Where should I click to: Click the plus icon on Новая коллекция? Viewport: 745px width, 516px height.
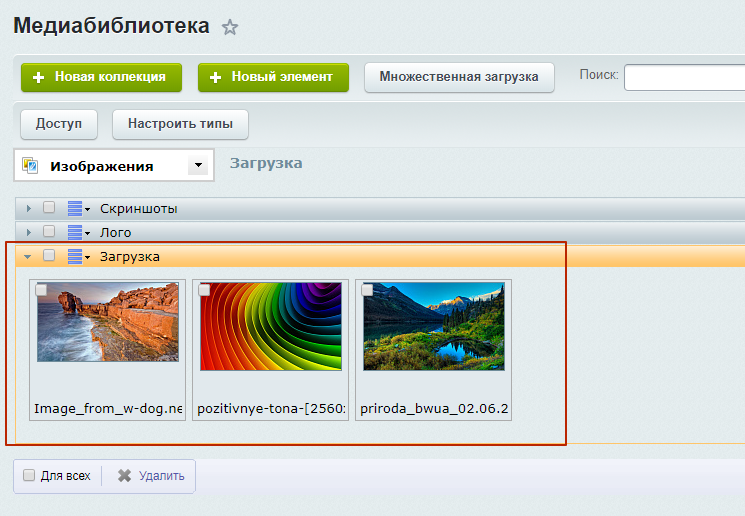(x=39, y=77)
